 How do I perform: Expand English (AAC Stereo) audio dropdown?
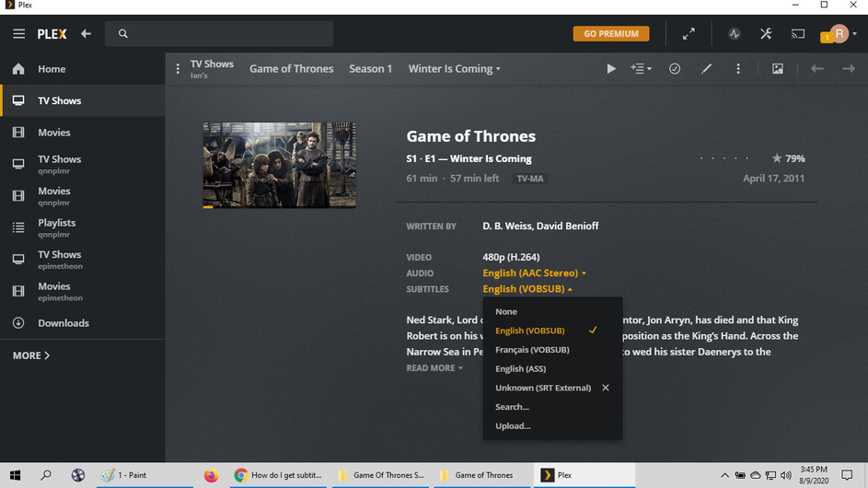point(534,273)
